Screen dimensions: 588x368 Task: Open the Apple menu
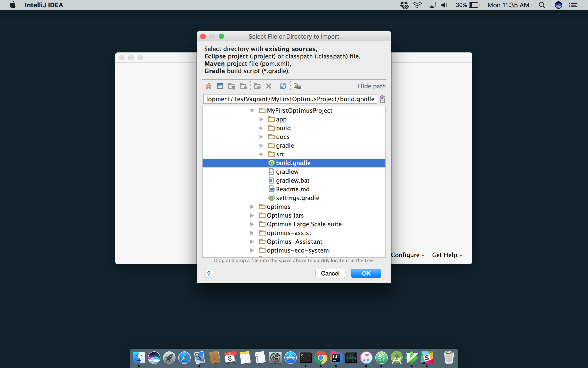click(x=13, y=5)
